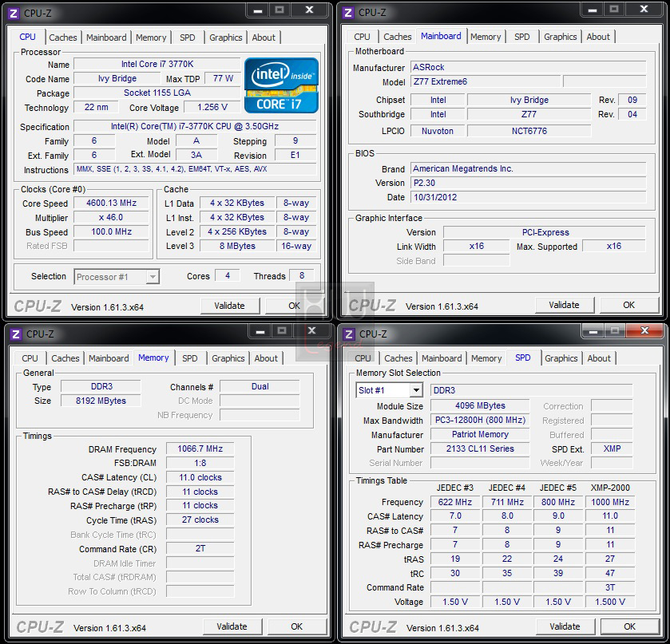
Task: Select Memory tab in the Mainboard tab window
Action: (x=486, y=37)
